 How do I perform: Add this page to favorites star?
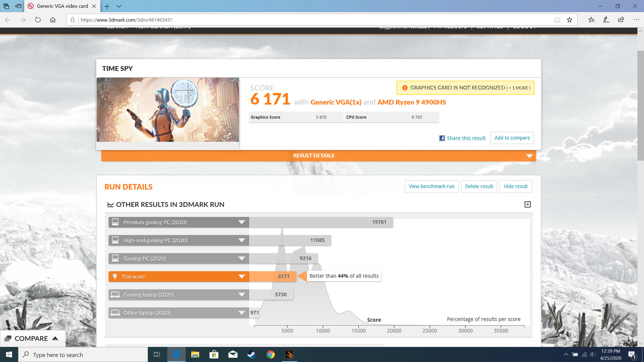[570, 20]
